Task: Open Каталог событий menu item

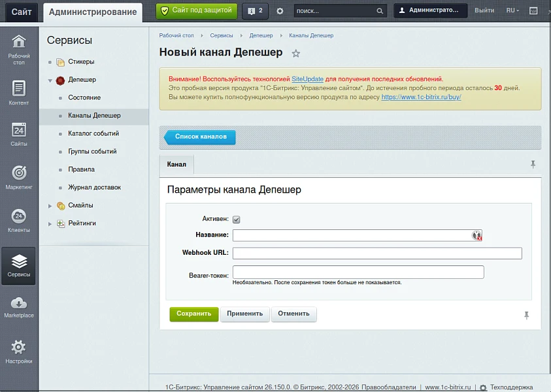Action: (93, 133)
